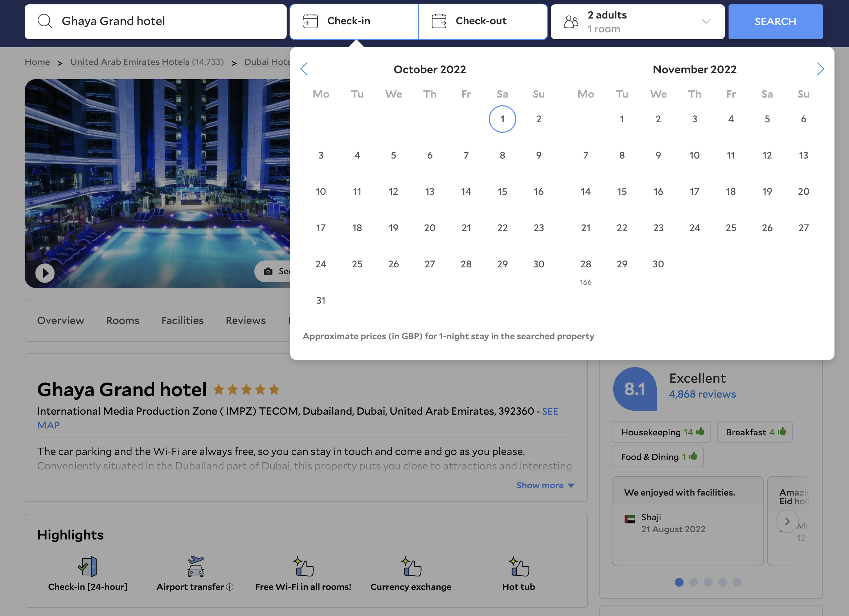
Task: Click the guests people icon
Action: 571,22
